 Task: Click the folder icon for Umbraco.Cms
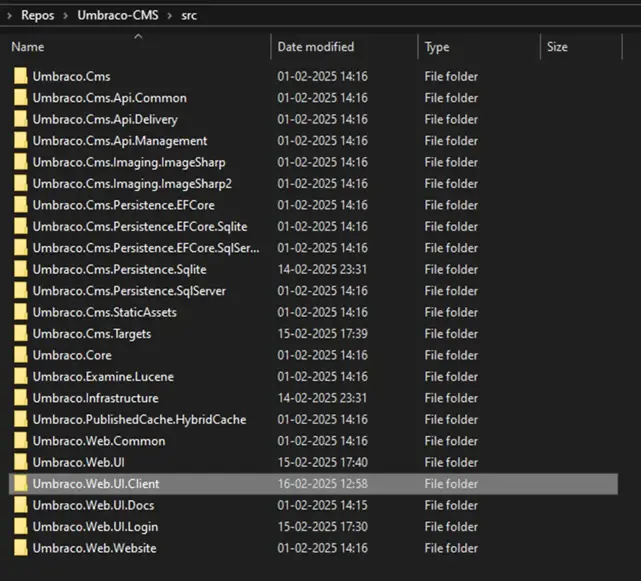pyautogui.click(x=20, y=76)
